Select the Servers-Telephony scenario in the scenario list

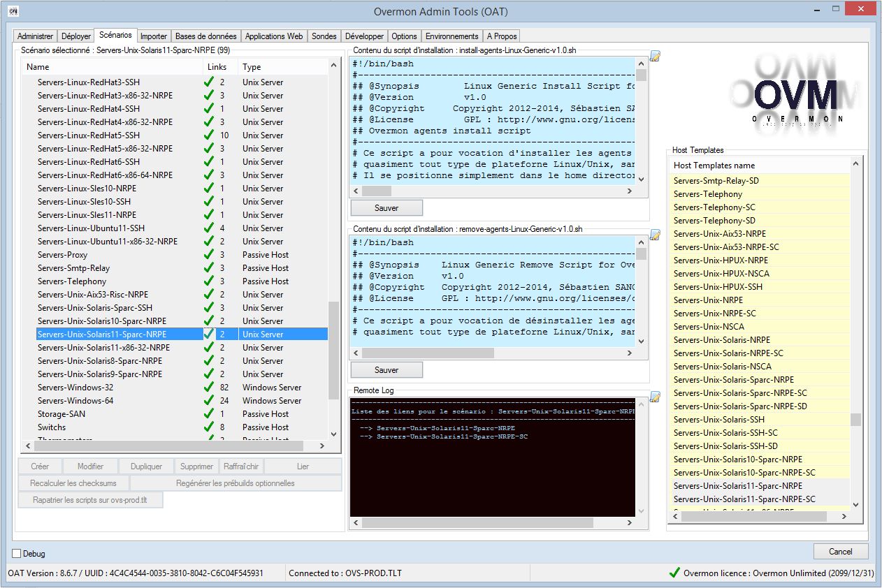tap(72, 281)
